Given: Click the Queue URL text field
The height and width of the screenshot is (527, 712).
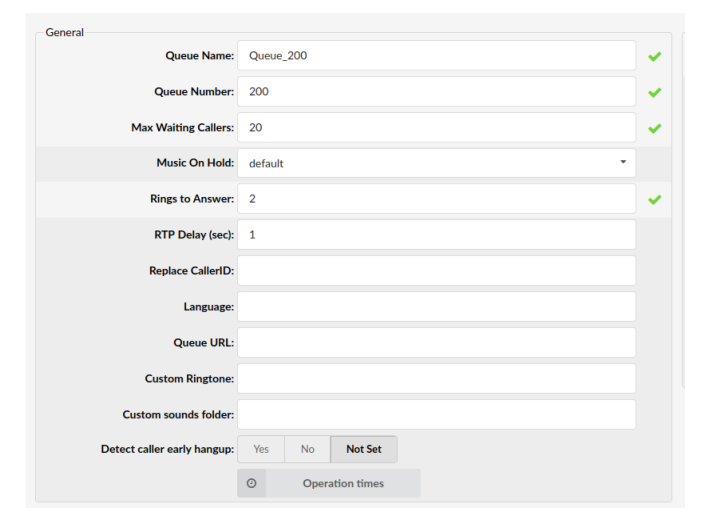Looking at the screenshot, I should coord(436,343).
